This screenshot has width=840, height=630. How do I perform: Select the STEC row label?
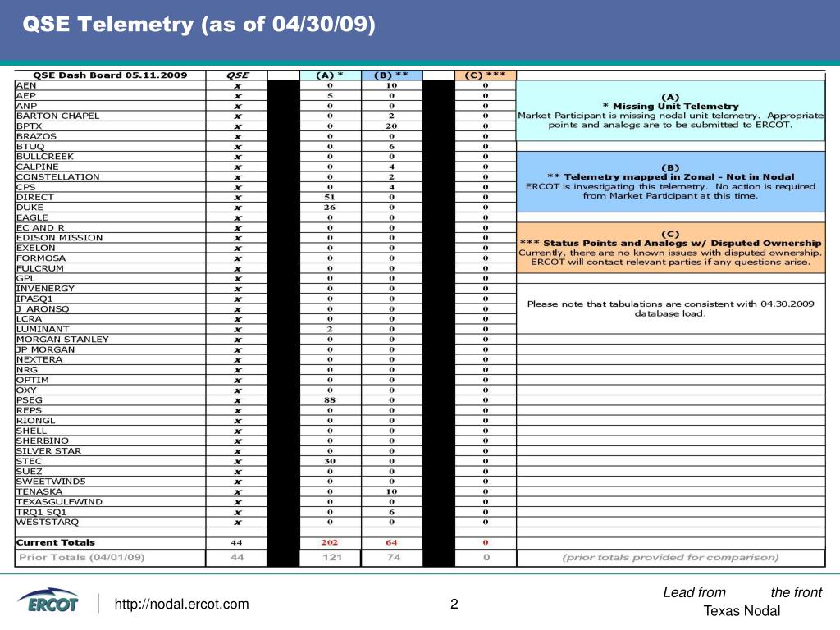[x=29, y=461]
